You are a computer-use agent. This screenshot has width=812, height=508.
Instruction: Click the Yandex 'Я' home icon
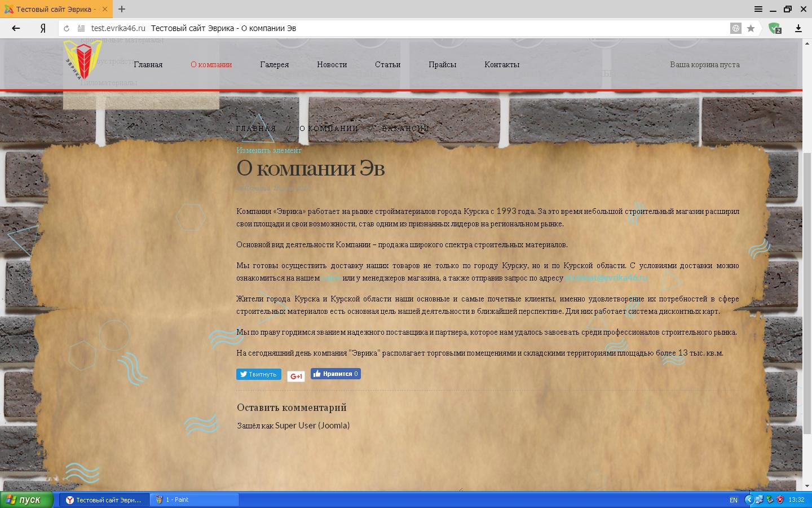[x=43, y=28]
